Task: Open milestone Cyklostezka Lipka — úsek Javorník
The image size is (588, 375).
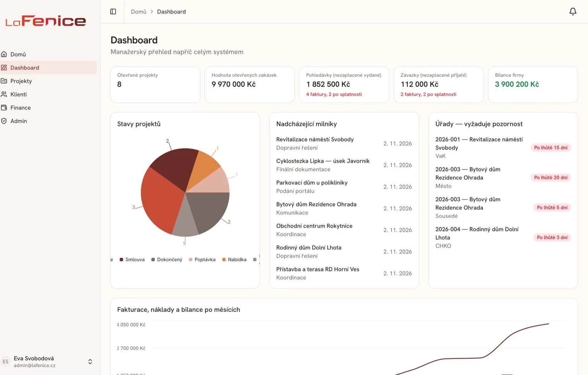Action: point(344,165)
